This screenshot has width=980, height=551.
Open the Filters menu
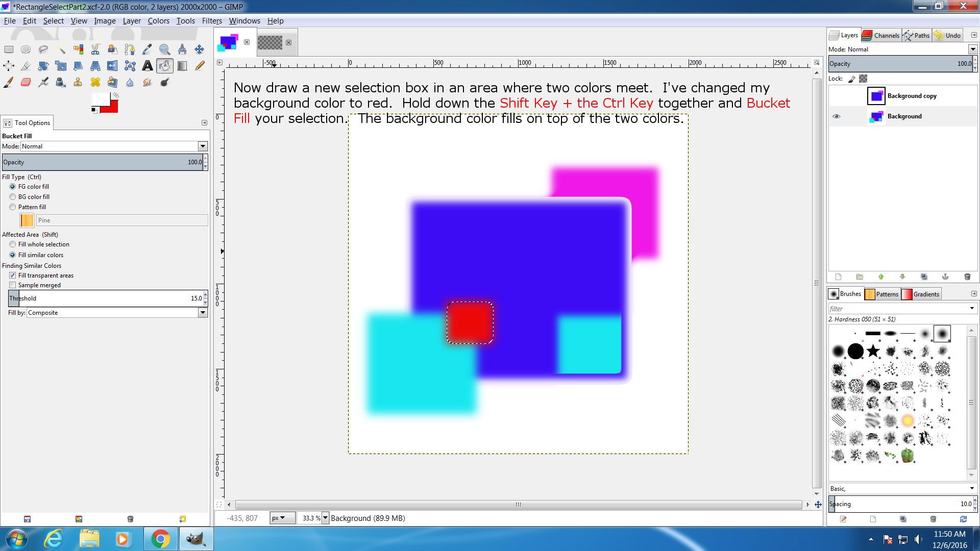point(211,21)
